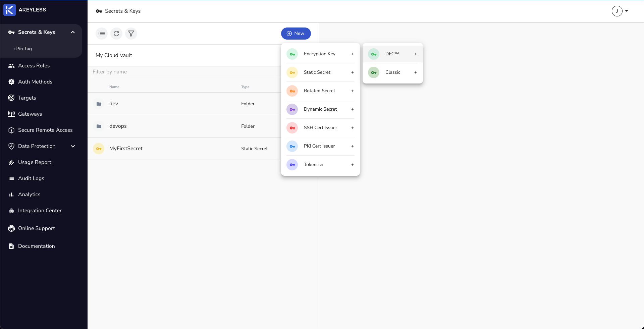Click the plus next to PKI Cert Issuer
The image size is (644, 329).
(x=353, y=146)
